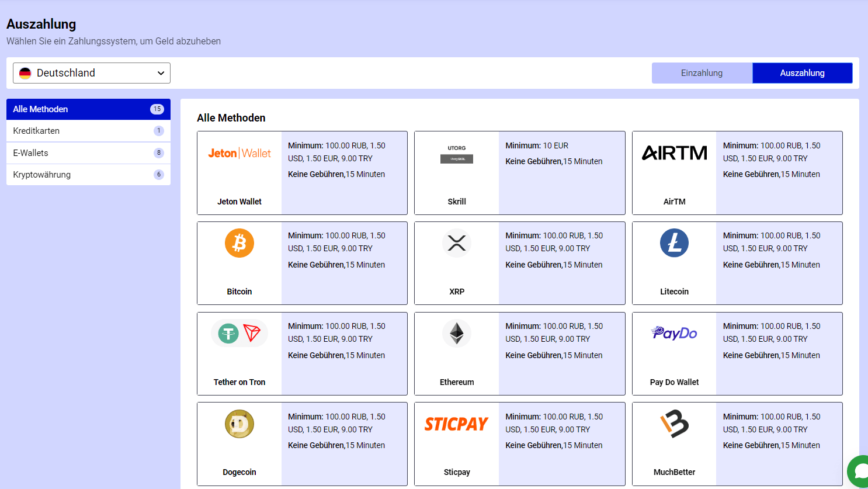Click the Jeton Wallet label
Screen dimensions: 868x489
point(239,202)
